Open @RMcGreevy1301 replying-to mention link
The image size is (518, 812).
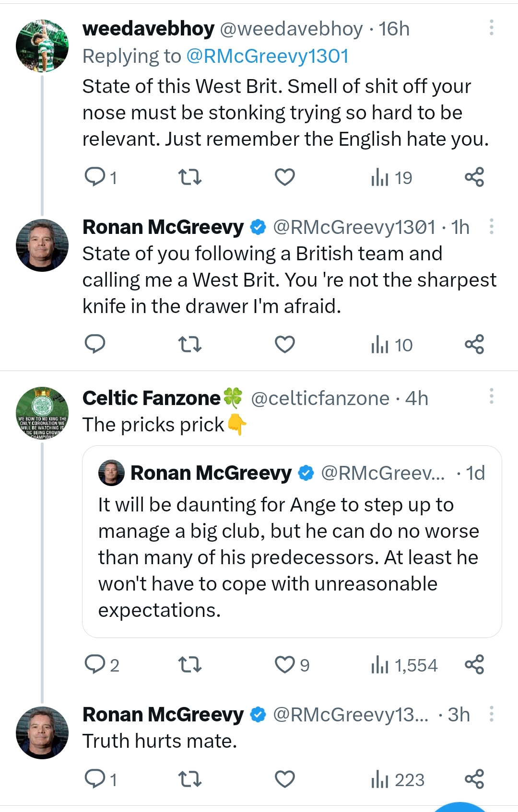tap(267, 56)
